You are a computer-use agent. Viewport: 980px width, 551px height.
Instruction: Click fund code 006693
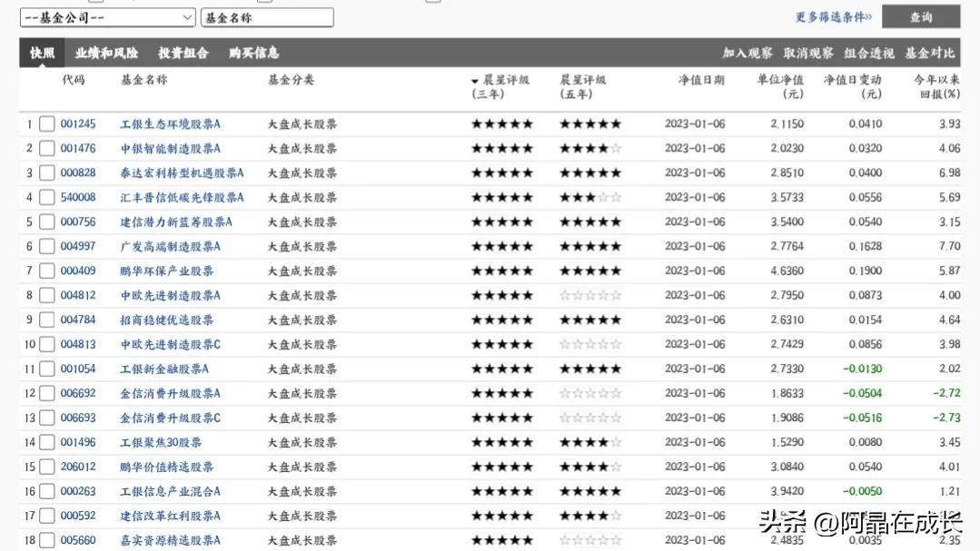tap(78, 418)
